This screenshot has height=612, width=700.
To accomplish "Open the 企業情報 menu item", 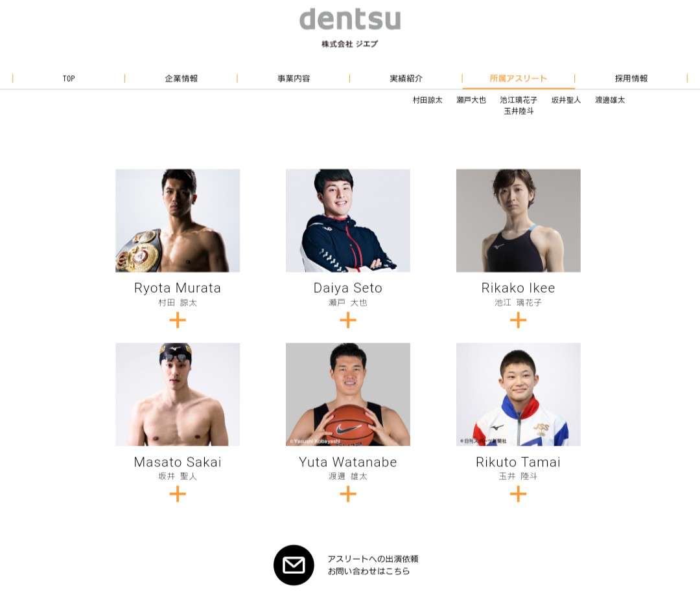I will [x=181, y=78].
